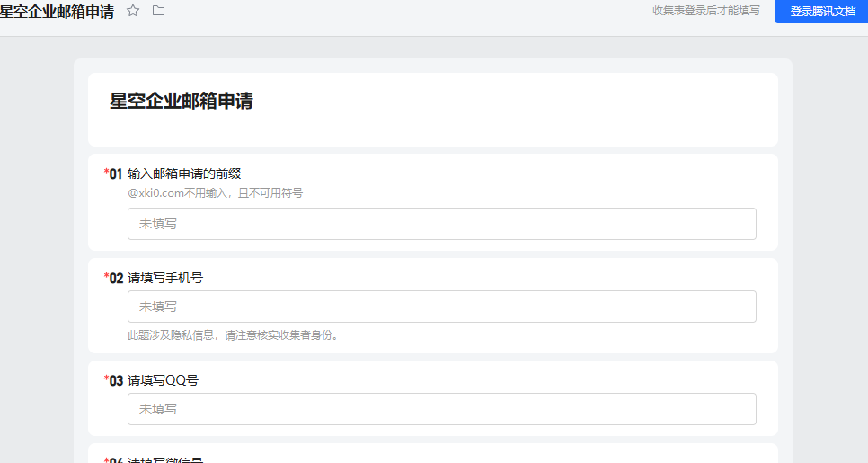Click the folder icon beside the title
This screenshot has width=868, height=463.
click(x=159, y=11)
